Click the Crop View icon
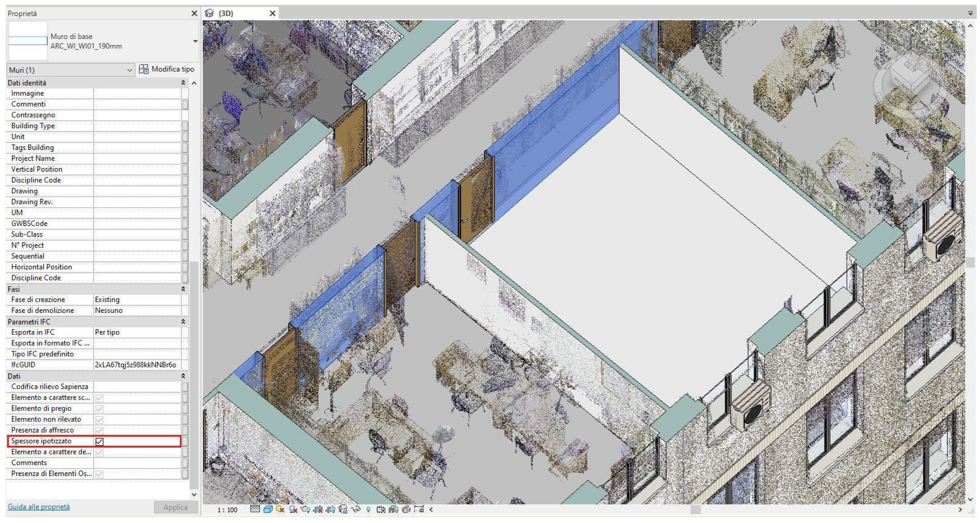The image size is (980, 523). coord(318,510)
